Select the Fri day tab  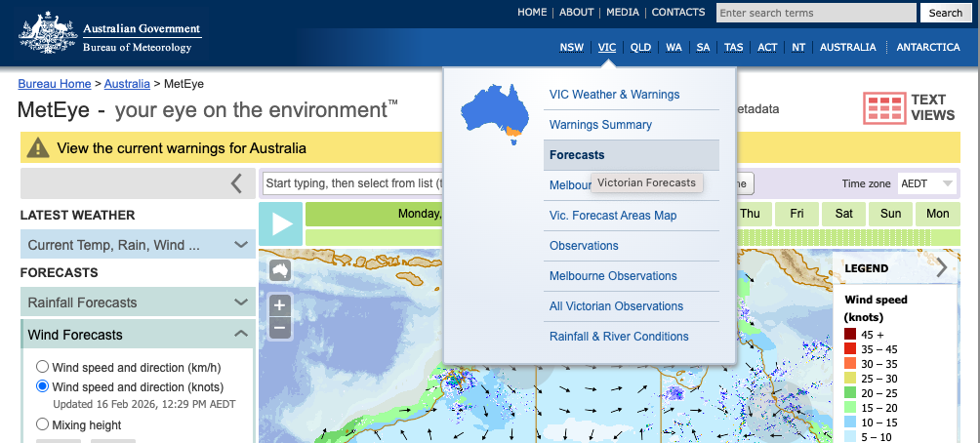click(796, 214)
